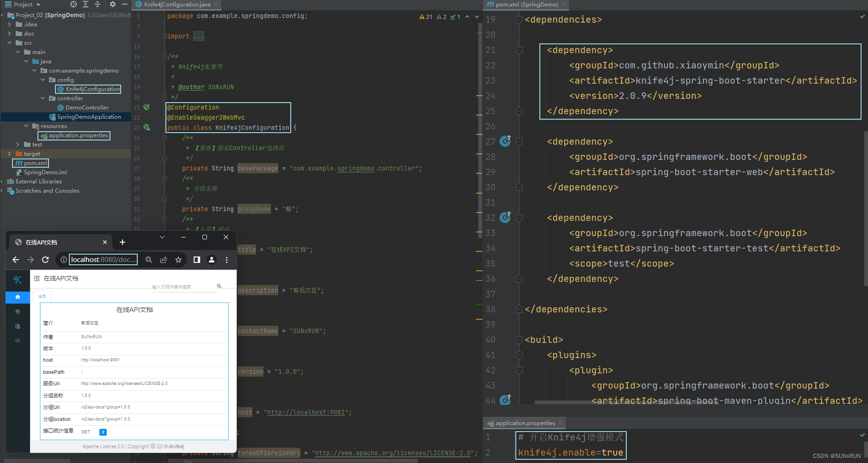Go to previous highlighted error arrow
Viewport: 868px width, 463px height.
(x=467, y=17)
